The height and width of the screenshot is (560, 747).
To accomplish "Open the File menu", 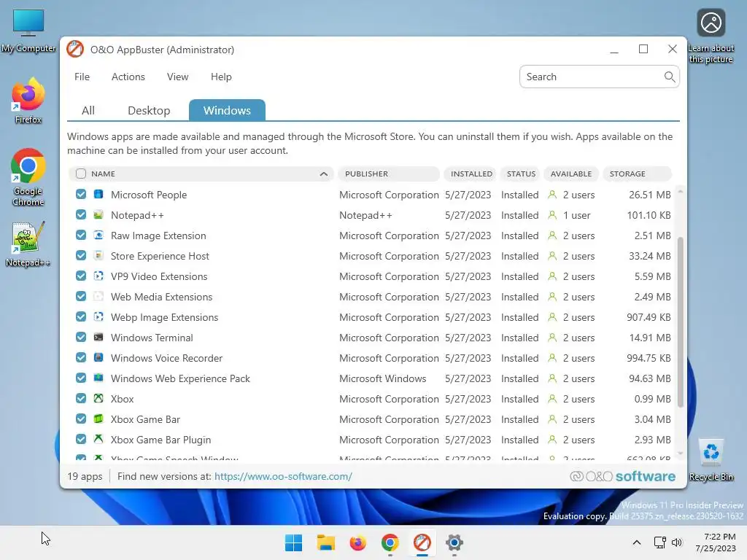I will [x=82, y=77].
